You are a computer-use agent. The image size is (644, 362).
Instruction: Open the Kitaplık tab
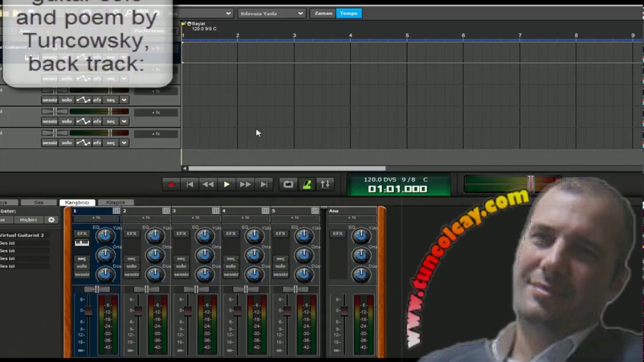[x=116, y=202]
